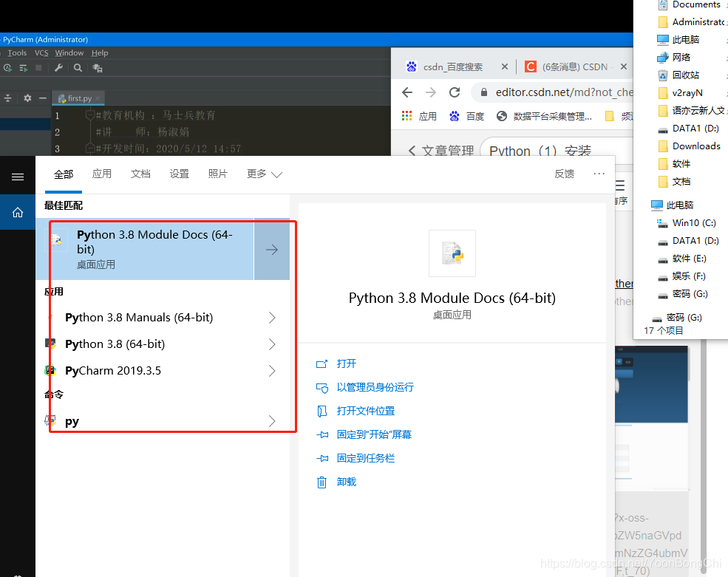The height and width of the screenshot is (577, 728).
Task: Open the VCS menu in PyCharm
Action: [41, 53]
